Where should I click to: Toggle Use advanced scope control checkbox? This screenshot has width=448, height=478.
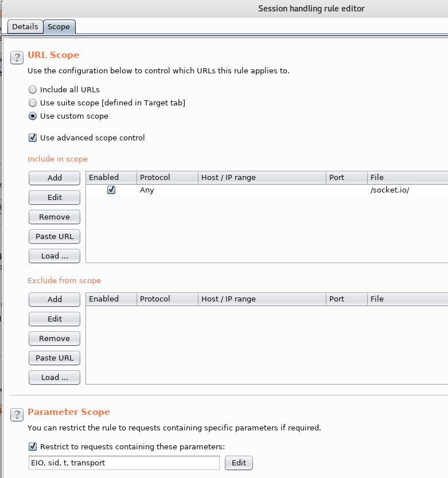[x=33, y=138]
